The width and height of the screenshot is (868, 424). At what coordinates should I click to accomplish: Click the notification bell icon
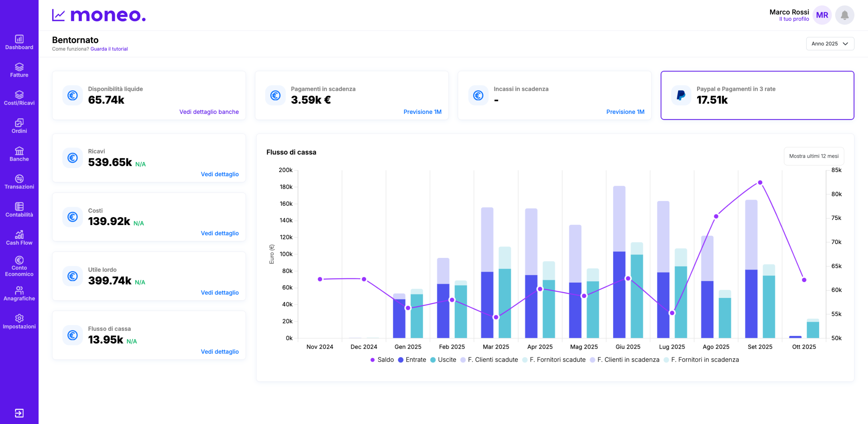tap(844, 15)
